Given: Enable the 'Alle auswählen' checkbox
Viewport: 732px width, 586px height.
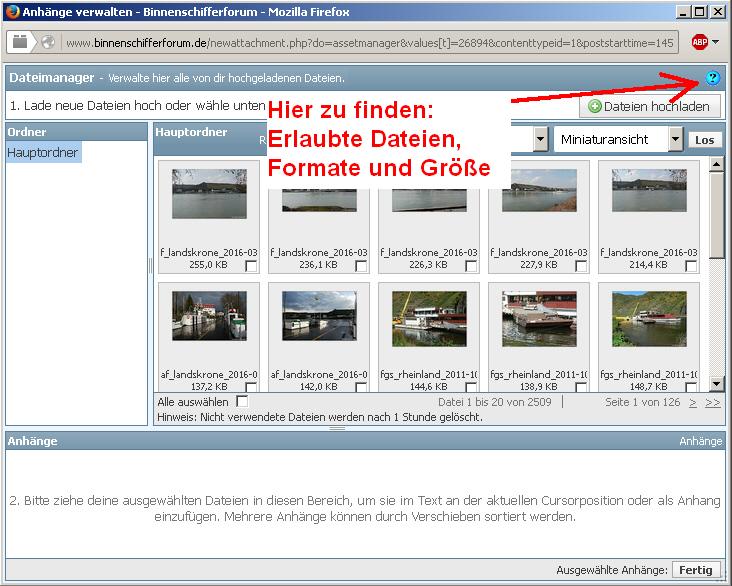Looking at the screenshot, I should coord(242,401).
